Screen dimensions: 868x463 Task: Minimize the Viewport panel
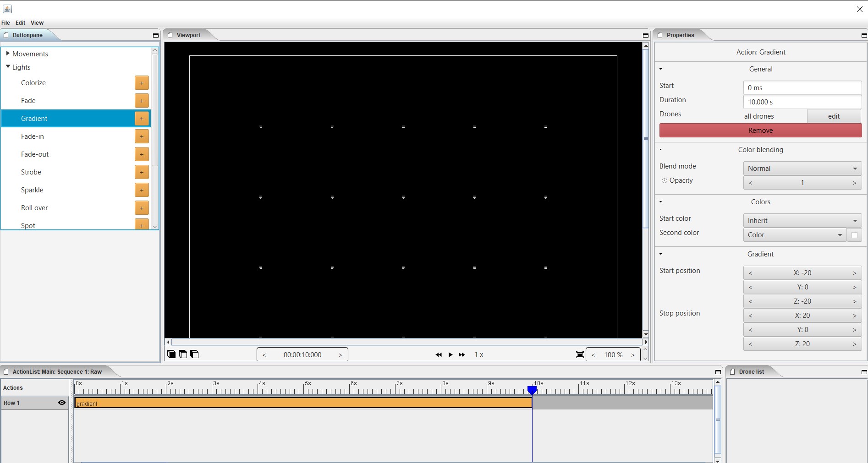click(x=646, y=35)
